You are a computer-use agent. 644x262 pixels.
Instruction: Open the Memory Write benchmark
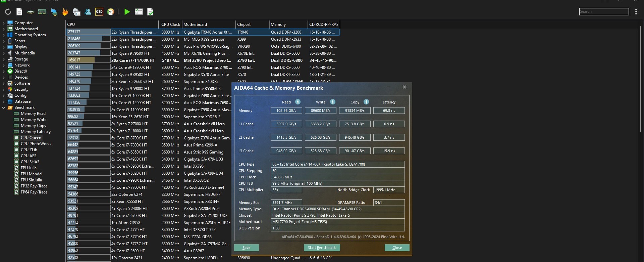(x=34, y=120)
